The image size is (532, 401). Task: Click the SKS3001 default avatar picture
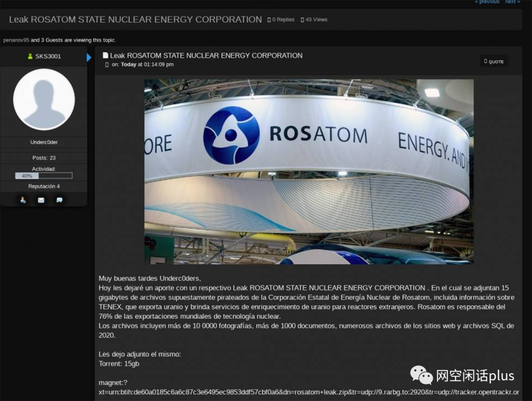tap(44, 99)
